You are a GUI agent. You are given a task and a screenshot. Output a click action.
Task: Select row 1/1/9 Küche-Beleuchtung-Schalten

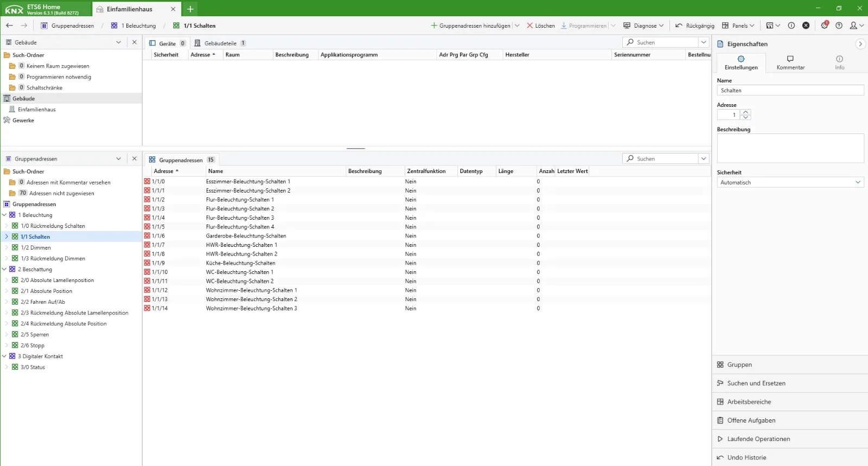[426, 263]
